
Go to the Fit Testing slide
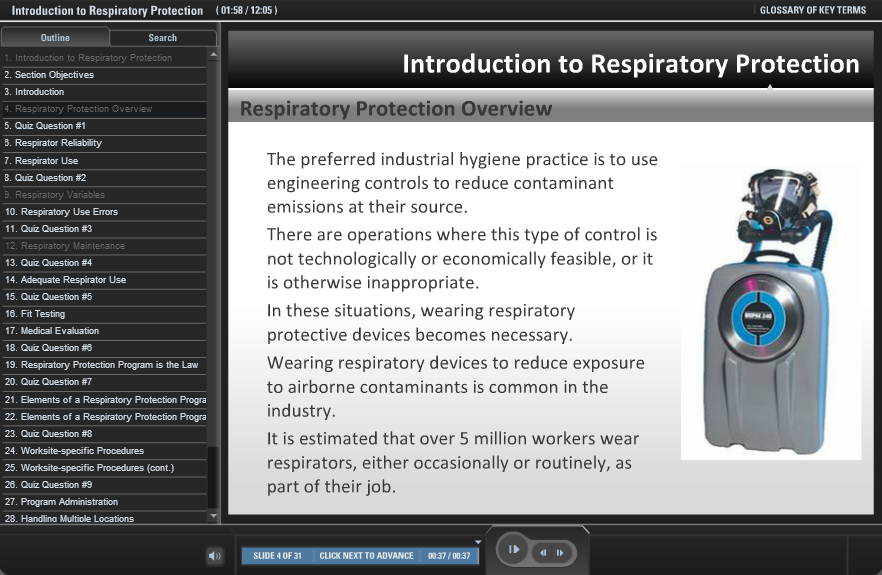point(39,314)
